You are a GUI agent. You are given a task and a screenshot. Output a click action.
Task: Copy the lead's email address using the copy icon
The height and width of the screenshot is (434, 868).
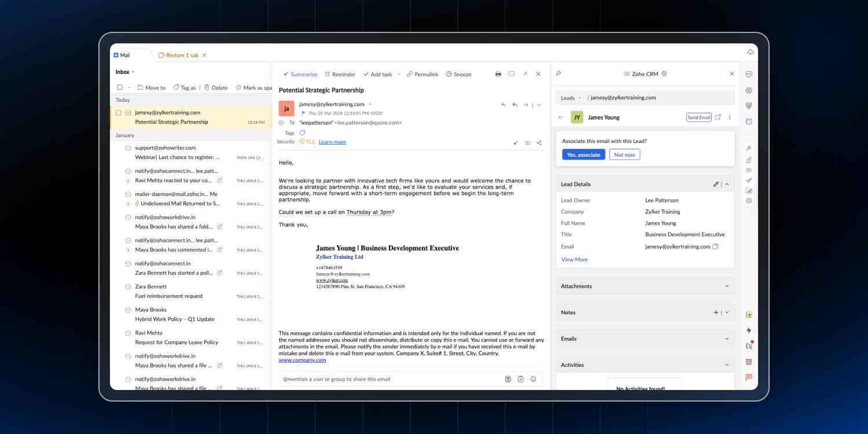pyautogui.click(x=716, y=247)
